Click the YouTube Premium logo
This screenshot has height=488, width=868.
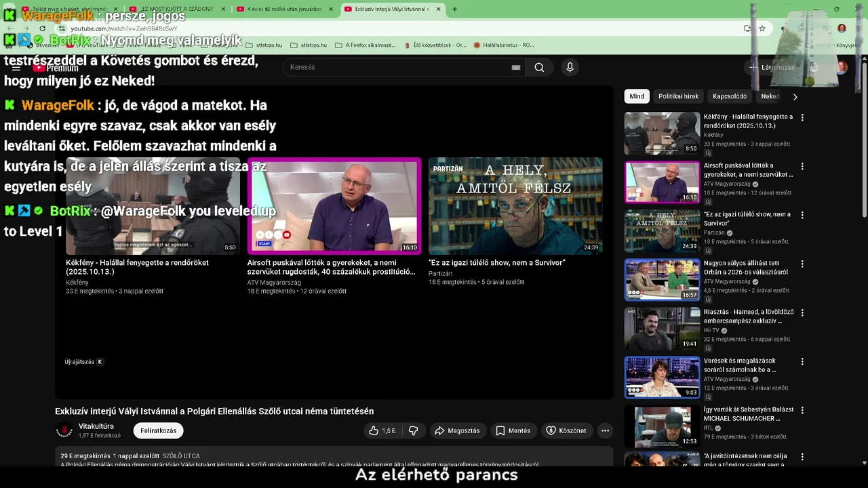pyautogui.click(x=56, y=68)
